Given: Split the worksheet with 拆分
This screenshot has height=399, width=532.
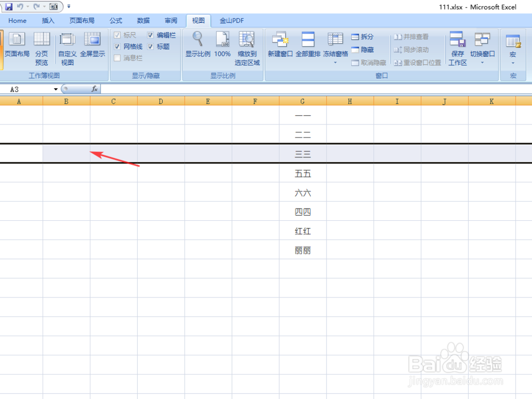Looking at the screenshot, I should [x=362, y=36].
